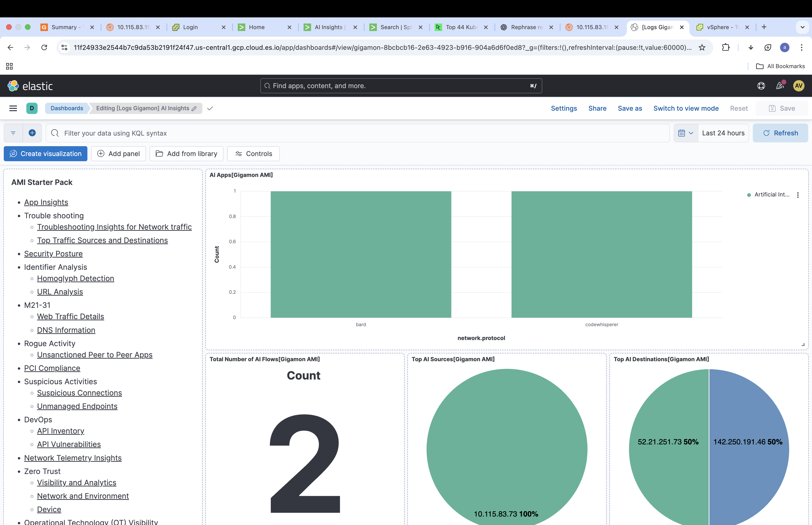The width and height of the screenshot is (812, 525).
Task: Click Add from library
Action: coord(186,154)
